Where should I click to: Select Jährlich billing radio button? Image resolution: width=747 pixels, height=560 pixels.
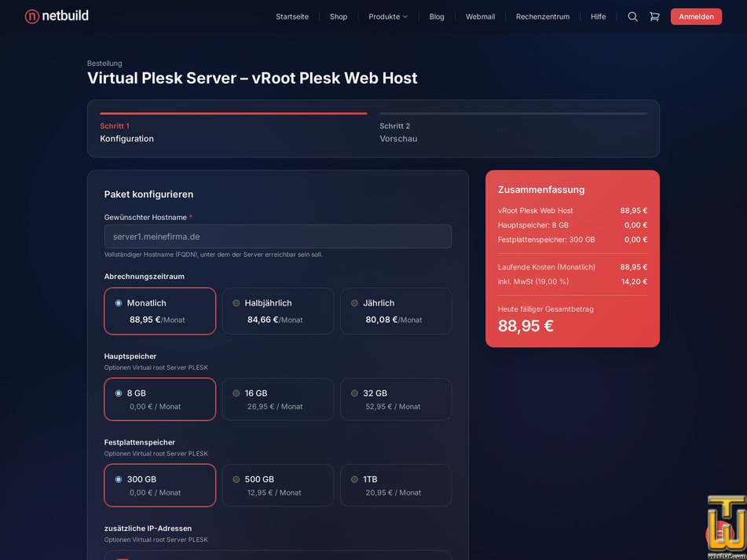[354, 303]
